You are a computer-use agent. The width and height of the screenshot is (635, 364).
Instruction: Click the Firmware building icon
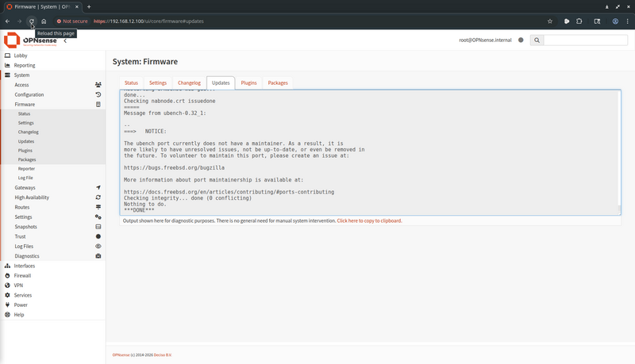pos(98,105)
